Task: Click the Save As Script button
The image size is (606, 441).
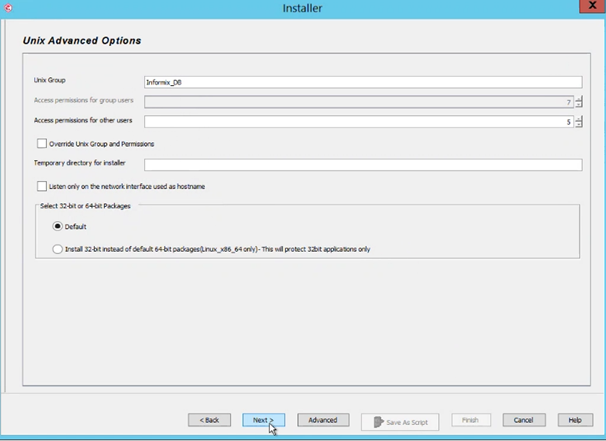Action: (400, 422)
